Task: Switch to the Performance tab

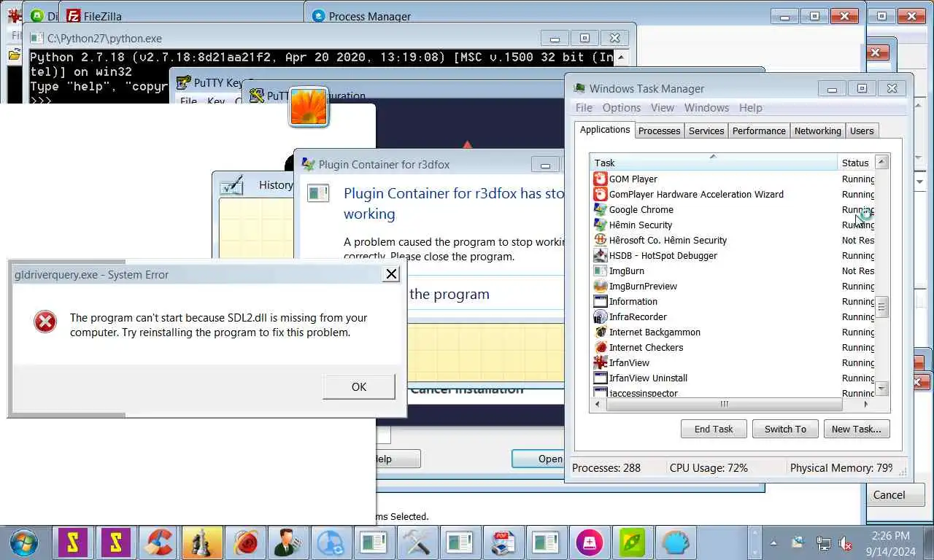Action: (x=759, y=131)
